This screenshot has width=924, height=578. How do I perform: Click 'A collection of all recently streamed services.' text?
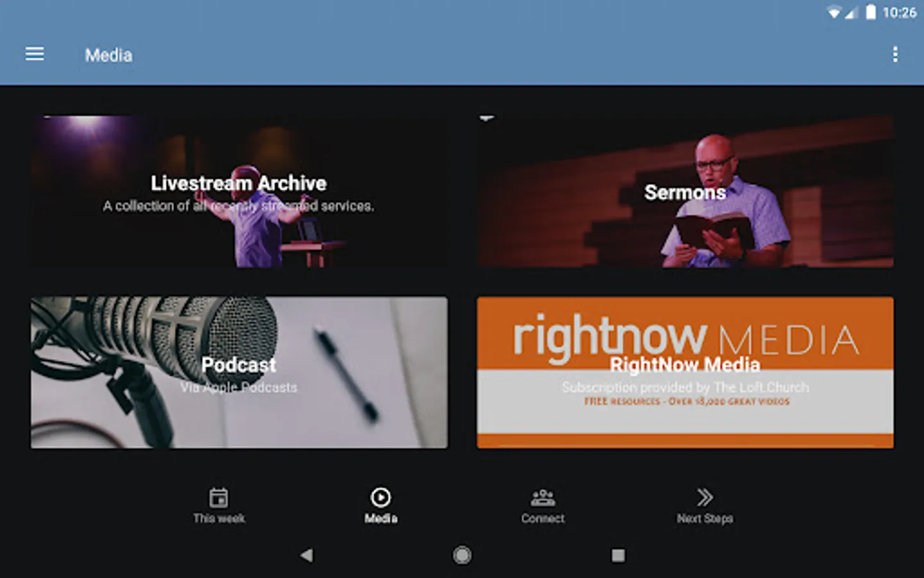click(238, 206)
